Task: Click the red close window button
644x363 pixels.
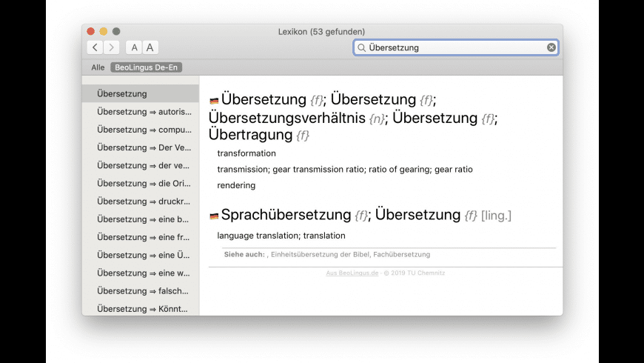Action: click(x=91, y=31)
